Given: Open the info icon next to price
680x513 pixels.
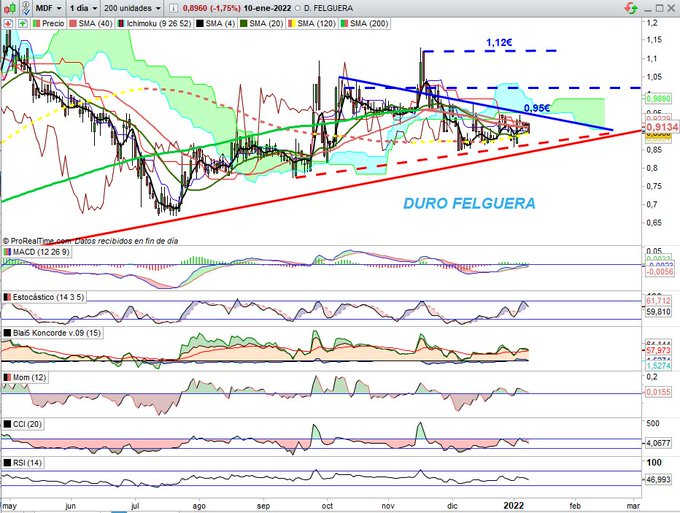Looking at the screenshot, I should coord(173,8).
